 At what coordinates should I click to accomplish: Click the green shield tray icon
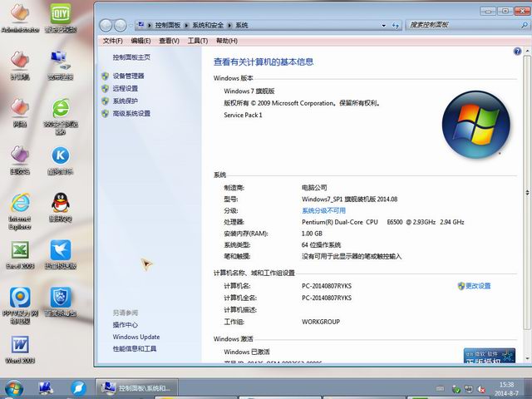pyautogui.click(x=456, y=389)
